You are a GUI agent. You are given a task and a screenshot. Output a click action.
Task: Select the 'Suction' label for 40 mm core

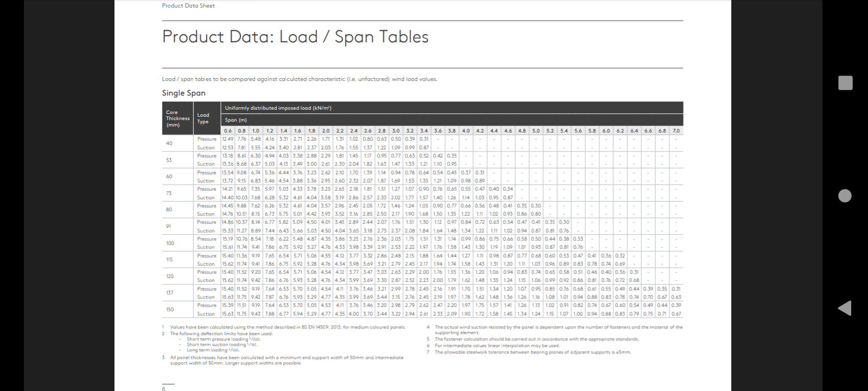pos(206,148)
